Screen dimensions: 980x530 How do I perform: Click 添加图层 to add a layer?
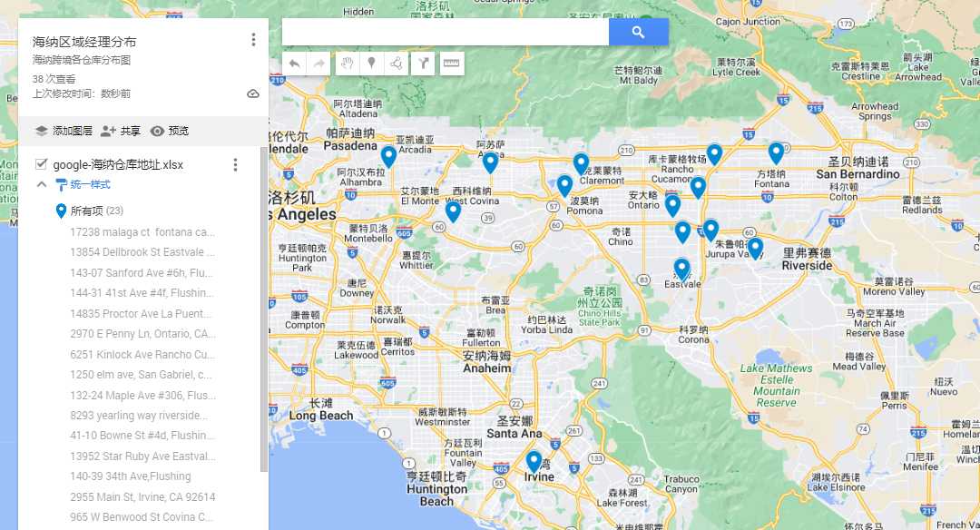(x=64, y=131)
